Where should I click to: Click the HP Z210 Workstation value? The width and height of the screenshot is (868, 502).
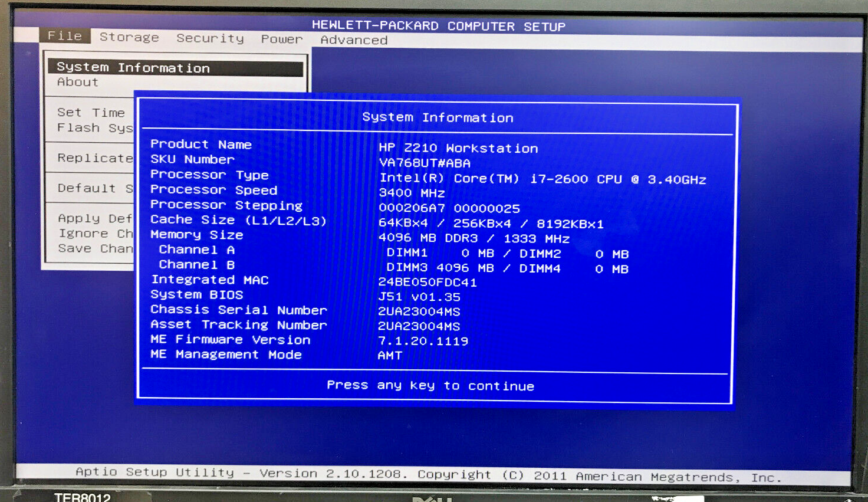458,148
